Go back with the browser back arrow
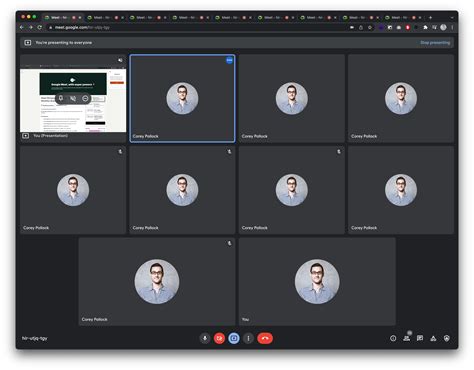Image resolution: width=474 pixels, height=370 pixels. (22, 27)
